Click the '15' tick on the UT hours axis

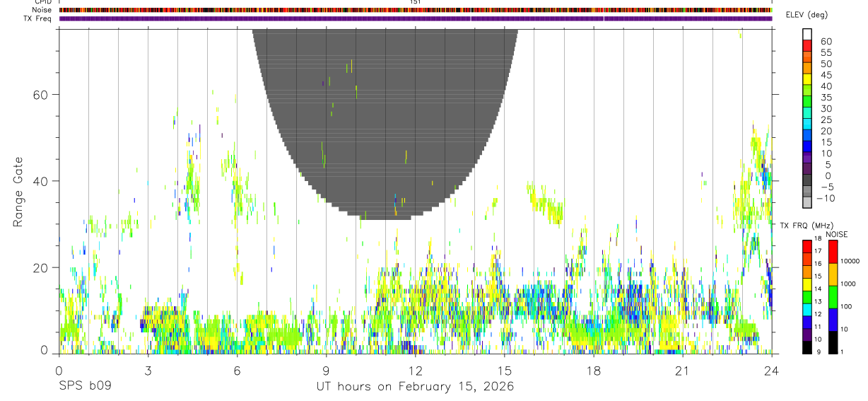pyautogui.click(x=505, y=371)
